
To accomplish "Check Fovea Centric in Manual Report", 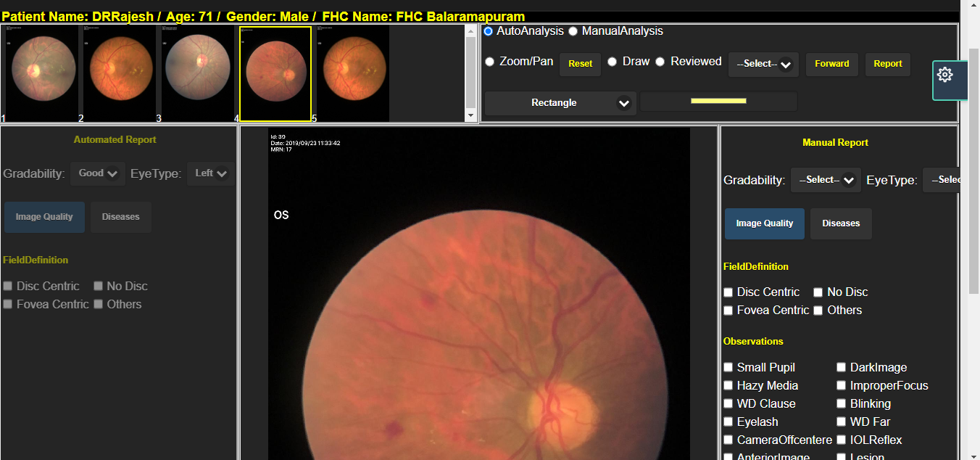I will [728, 311].
